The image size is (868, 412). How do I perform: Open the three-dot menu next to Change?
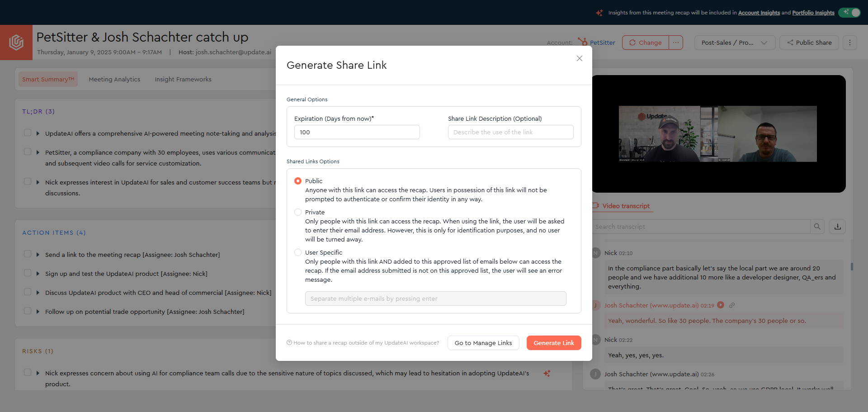tap(676, 43)
